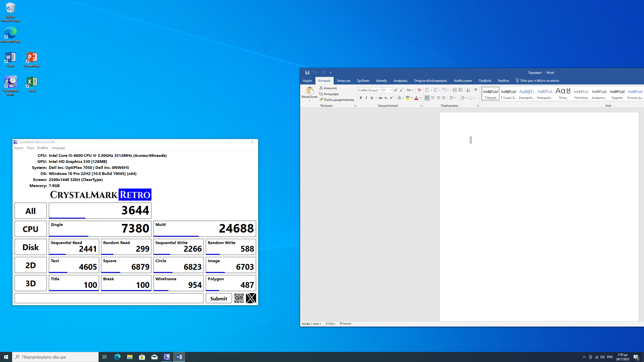Open the Γραμματοσειρά font dialog launcher
Image resolution: width=644 pixels, height=362 pixels.
[421, 106]
